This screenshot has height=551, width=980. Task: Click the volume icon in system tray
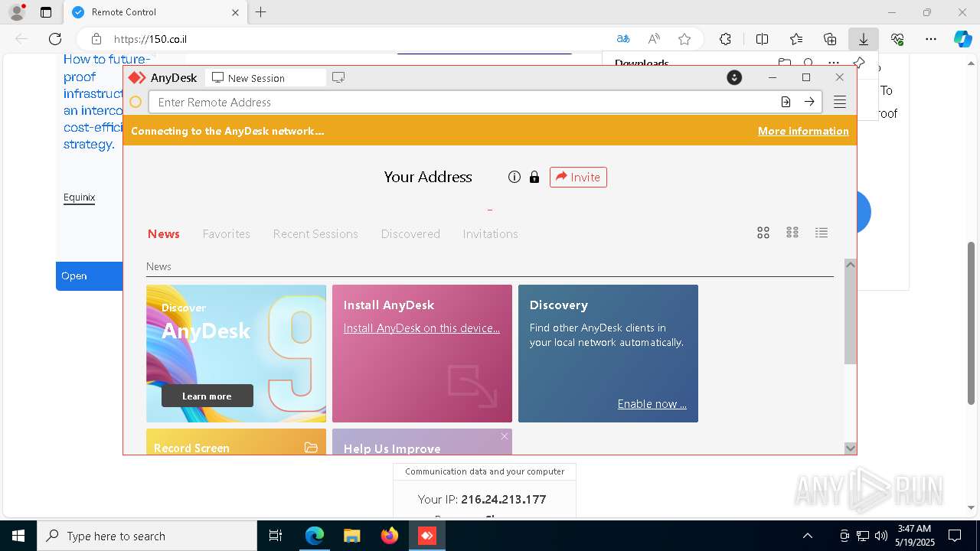[x=880, y=536]
